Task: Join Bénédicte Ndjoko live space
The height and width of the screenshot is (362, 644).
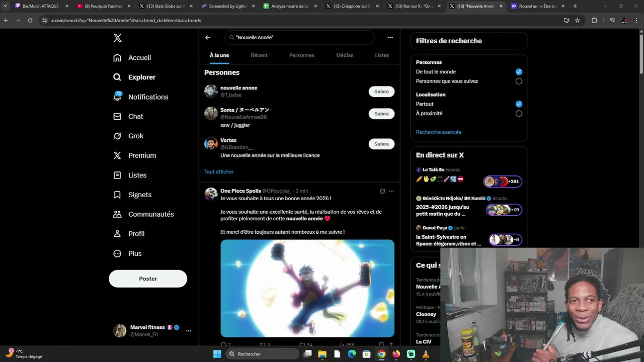Action: pos(469,207)
